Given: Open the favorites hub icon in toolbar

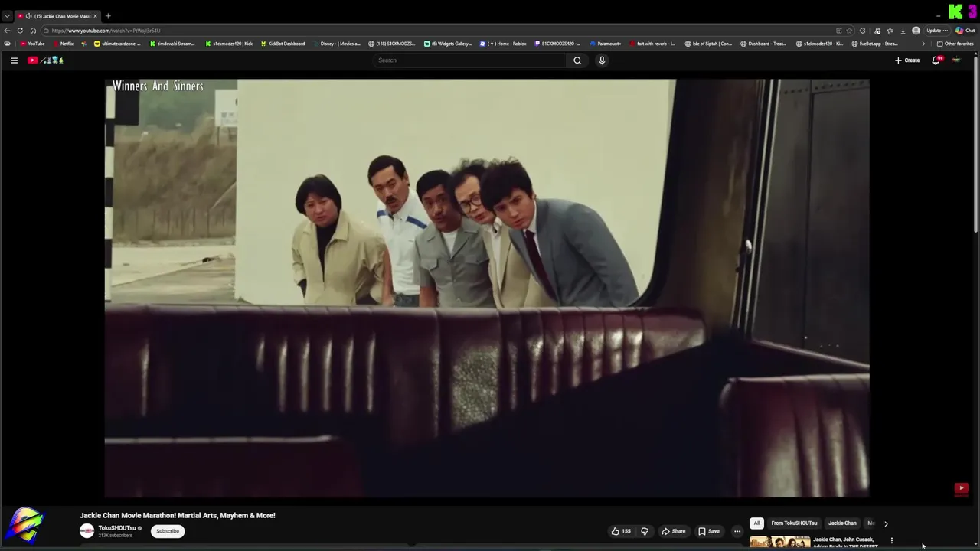Looking at the screenshot, I should [890, 31].
